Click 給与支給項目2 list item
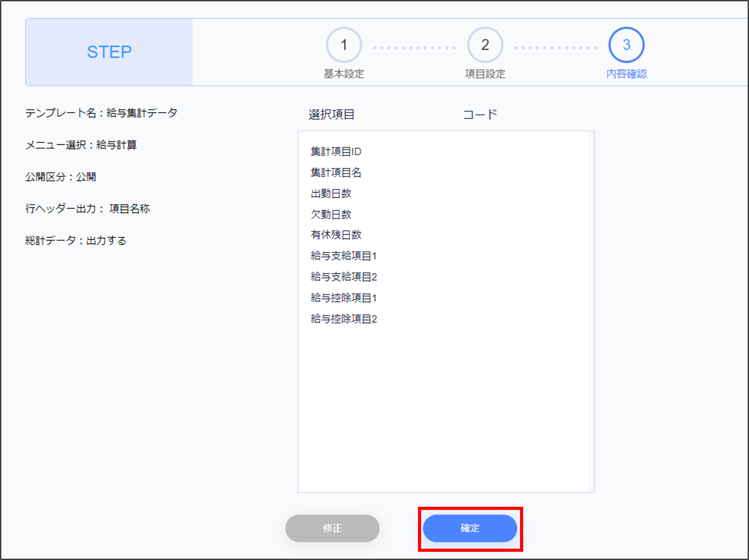The height and width of the screenshot is (560, 749). (x=344, y=277)
